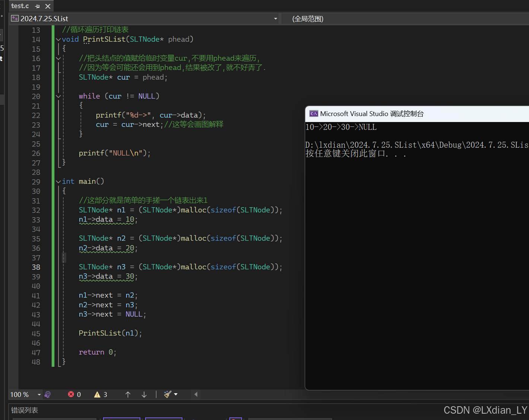Click the comment //循环遍历打印链表

95,30
